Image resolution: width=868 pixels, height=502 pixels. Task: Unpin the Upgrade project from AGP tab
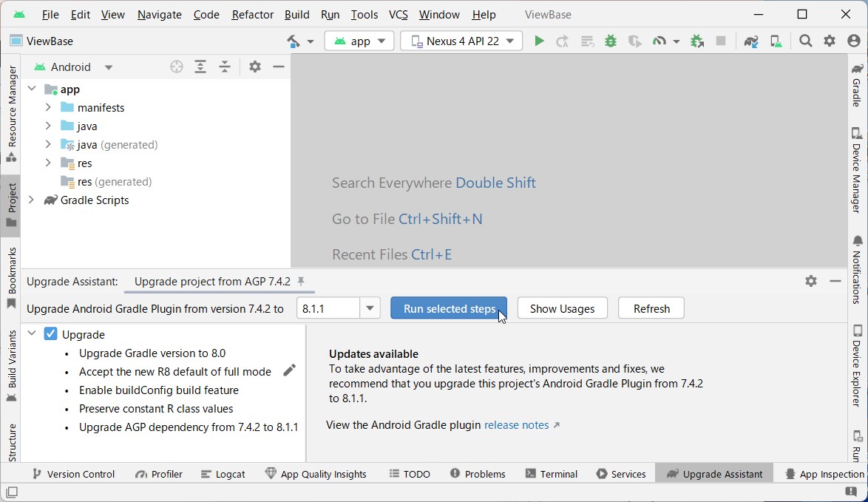click(x=300, y=282)
